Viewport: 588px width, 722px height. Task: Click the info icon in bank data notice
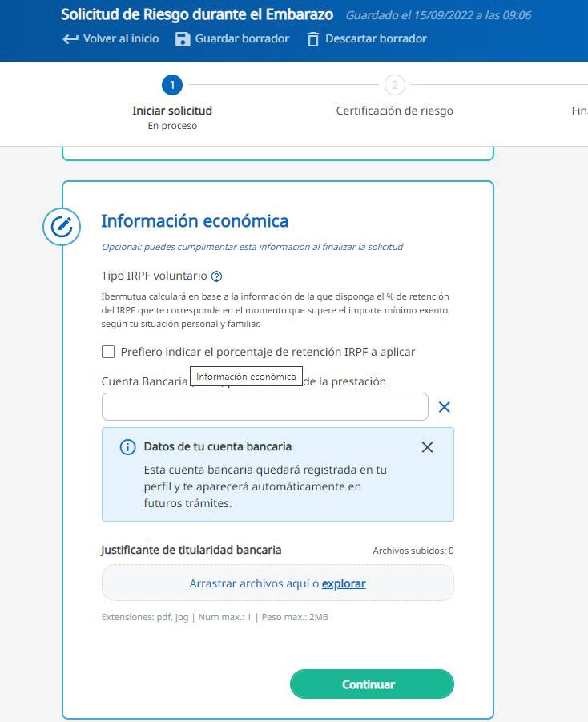point(127,447)
